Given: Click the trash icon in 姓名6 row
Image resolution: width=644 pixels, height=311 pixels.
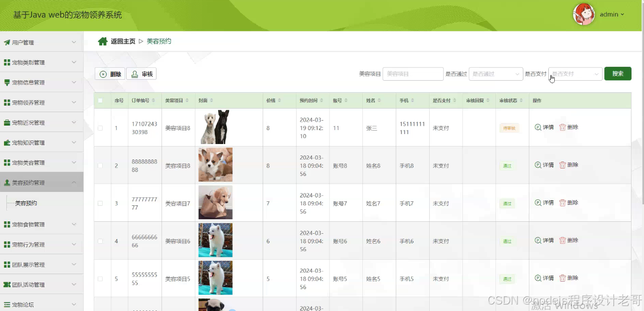Looking at the screenshot, I should coord(562,240).
